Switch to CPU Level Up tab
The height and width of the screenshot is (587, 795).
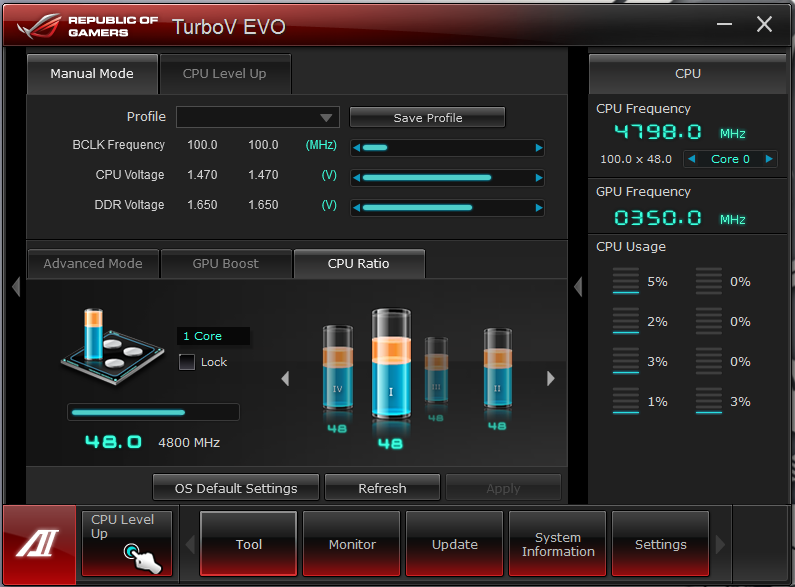[x=225, y=74]
